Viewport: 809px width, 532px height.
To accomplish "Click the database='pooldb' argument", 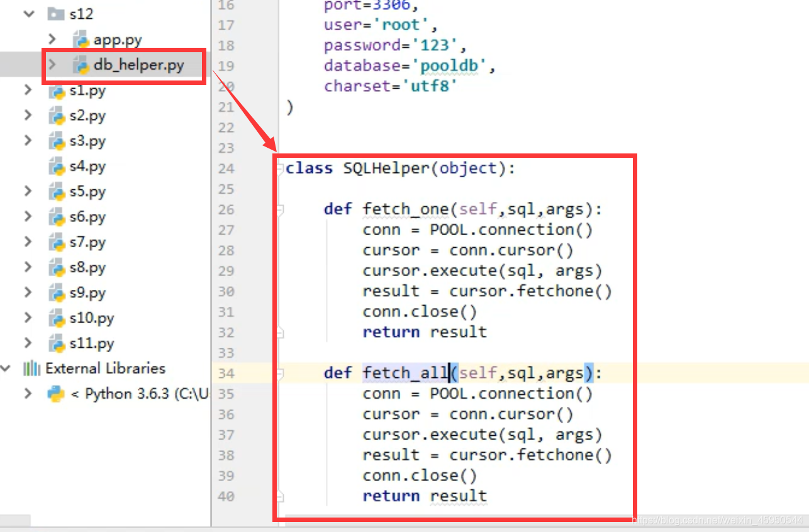I will [410, 65].
